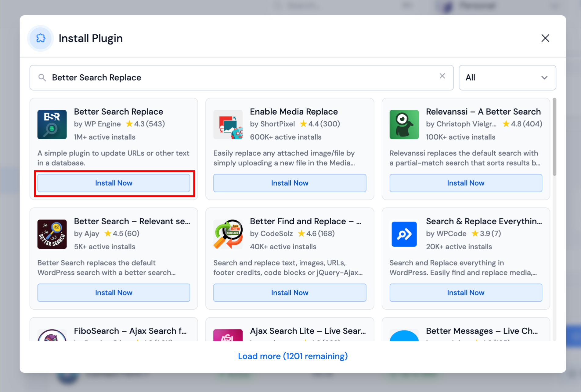The width and height of the screenshot is (581, 392).
Task: Click the FiboSearch plugin icon
Action: point(52,335)
